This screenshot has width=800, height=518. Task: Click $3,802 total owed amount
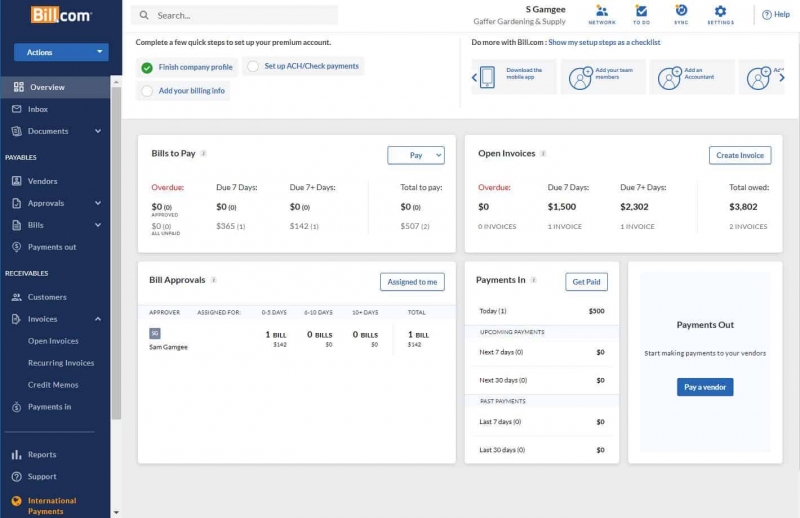(x=743, y=207)
